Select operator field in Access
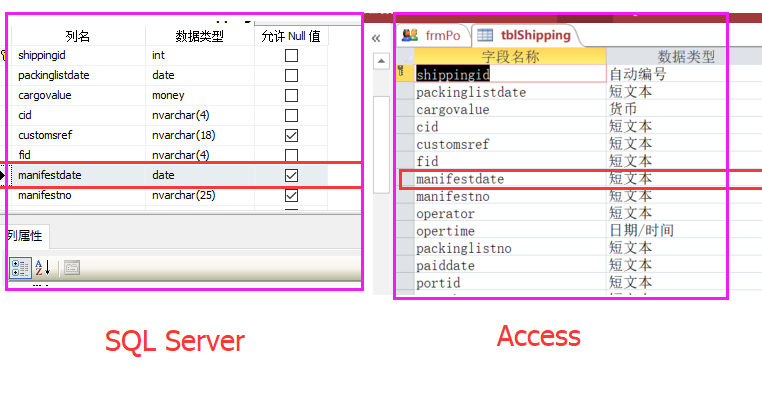The height and width of the screenshot is (403, 762). (x=446, y=214)
